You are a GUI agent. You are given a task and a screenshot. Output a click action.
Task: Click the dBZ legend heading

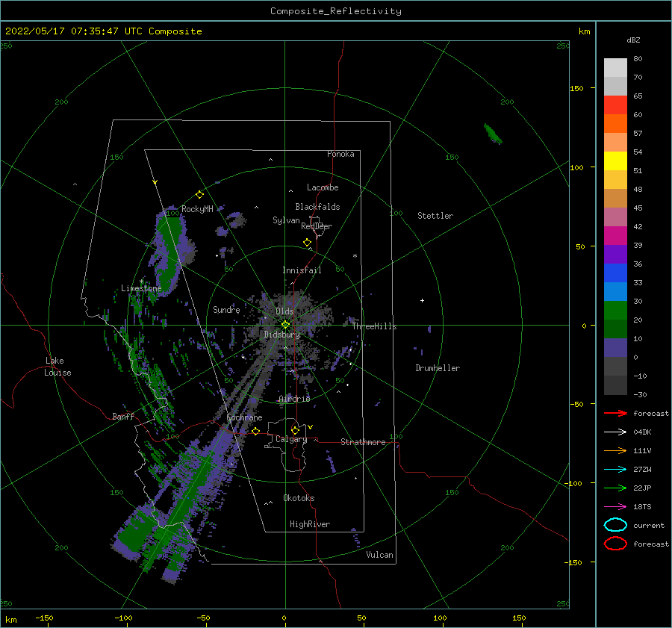633,40
